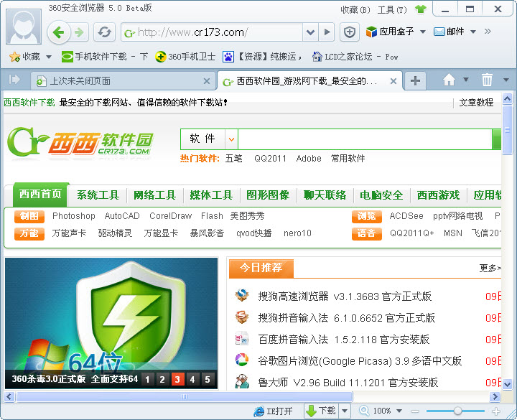This screenshot has width=517, height=420.
Task: Open bookmark 手机软件下载
Action: pyautogui.click(x=105, y=57)
